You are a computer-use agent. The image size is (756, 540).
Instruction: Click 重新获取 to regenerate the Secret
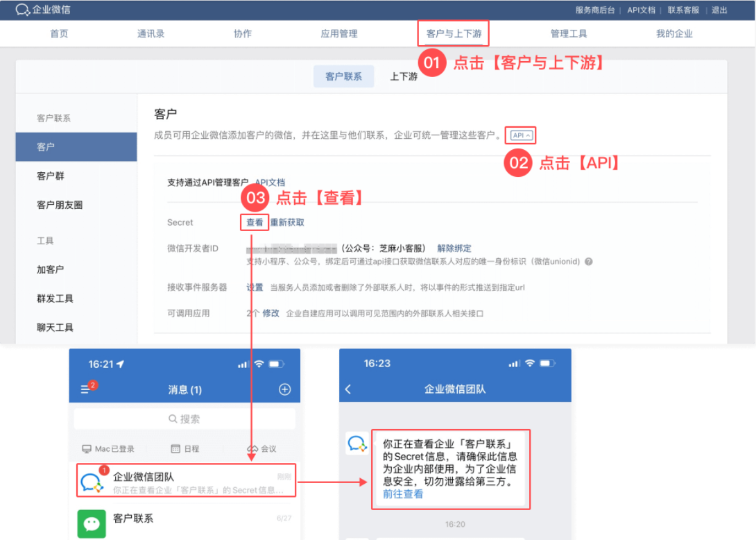(x=287, y=223)
